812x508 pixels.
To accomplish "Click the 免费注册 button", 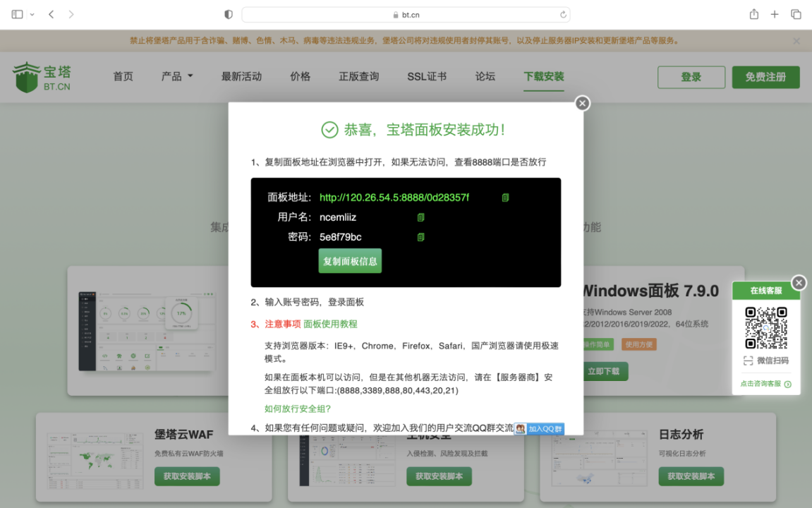I will pos(766,77).
